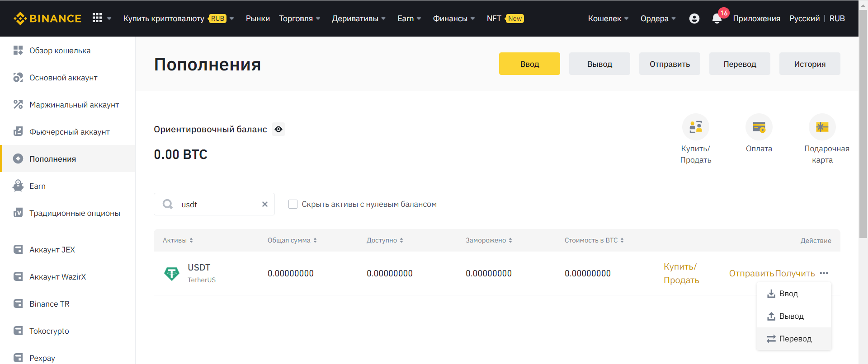Enable hide zero balance assets checkbox
Viewport: 868px width, 364px height.
point(293,204)
